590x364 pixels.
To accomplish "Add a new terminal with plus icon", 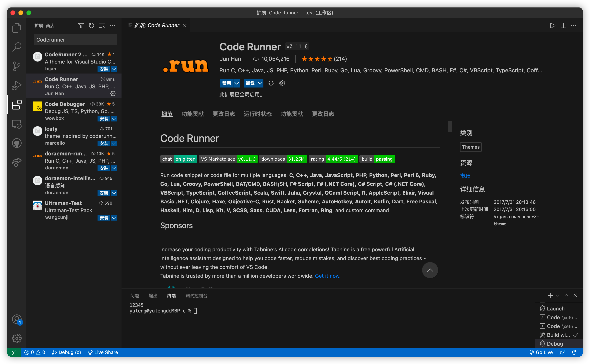I will pyautogui.click(x=550, y=295).
